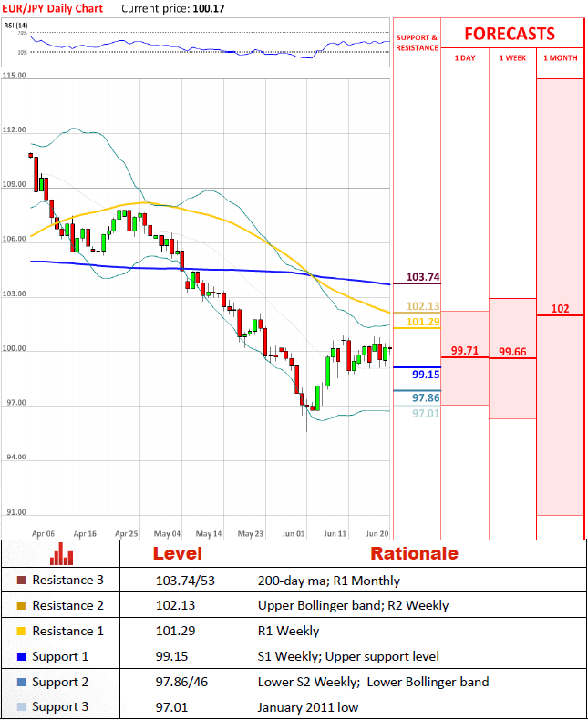This screenshot has height=720, width=588.
Task: Select the Resistance 3 dark red swatch
Action: (21, 580)
